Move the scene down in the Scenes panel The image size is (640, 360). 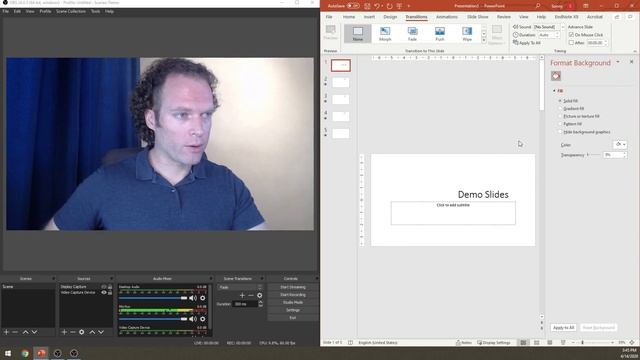(x=34, y=332)
